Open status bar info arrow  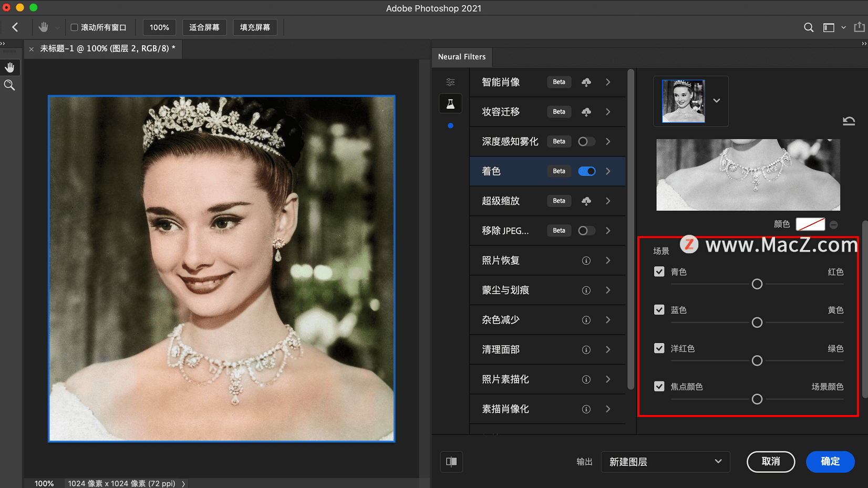[183, 484]
